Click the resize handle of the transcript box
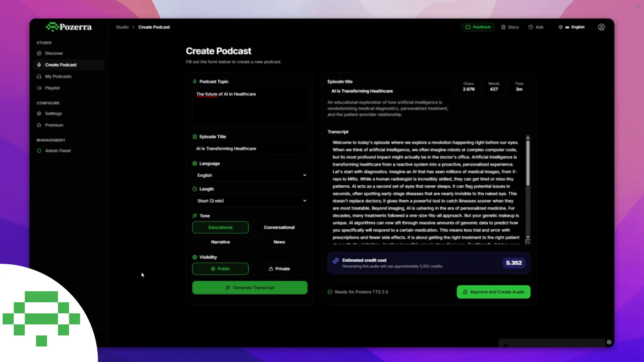Image resolution: width=644 pixels, height=362 pixels. 528,242
